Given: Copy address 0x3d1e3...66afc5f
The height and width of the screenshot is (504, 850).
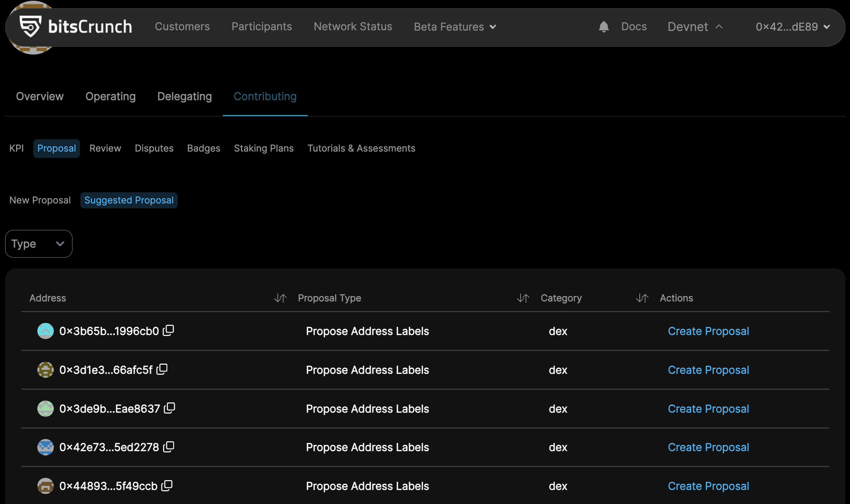Looking at the screenshot, I should pos(162,369).
